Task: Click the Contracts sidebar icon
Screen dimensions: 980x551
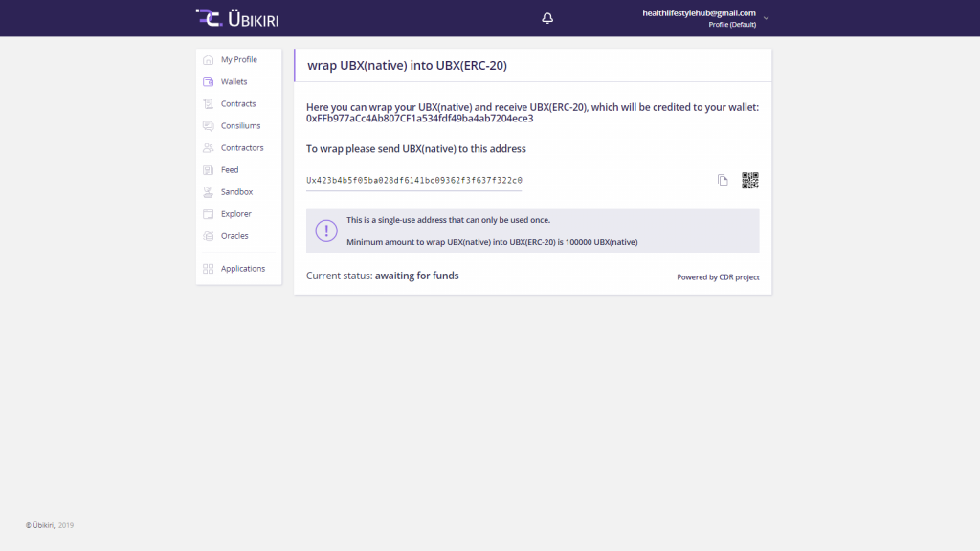Action: 208,103
